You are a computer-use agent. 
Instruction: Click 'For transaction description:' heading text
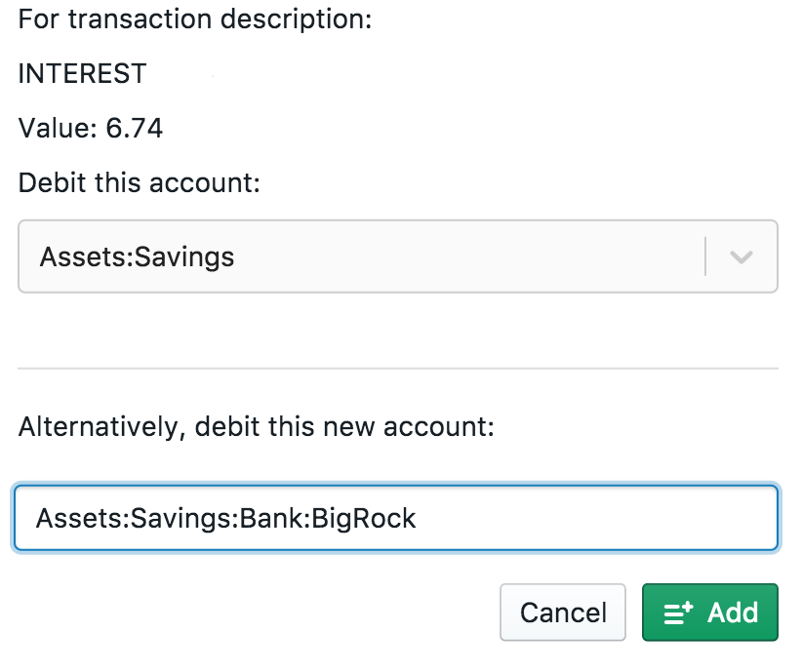click(195, 20)
